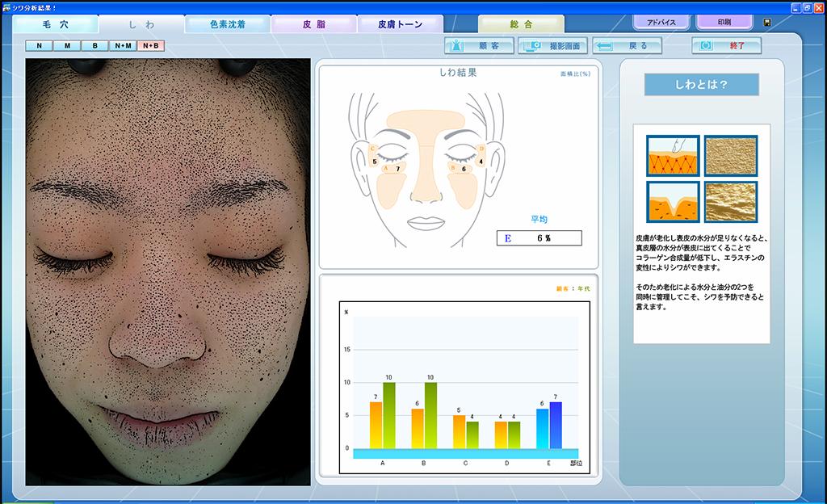Viewport: 827px width, 504px height.
Task: Open the smooth skin texture thumbnail
Action: click(730, 156)
